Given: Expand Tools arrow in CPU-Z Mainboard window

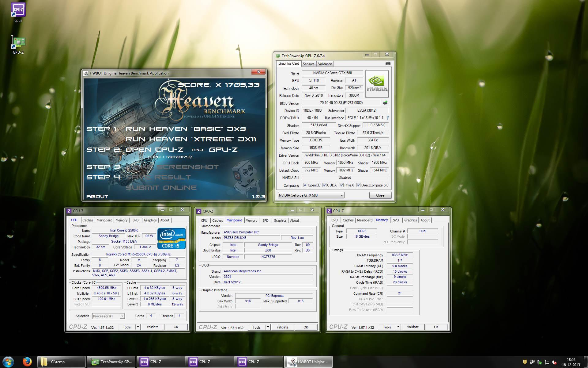Looking at the screenshot, I should 268,327.
